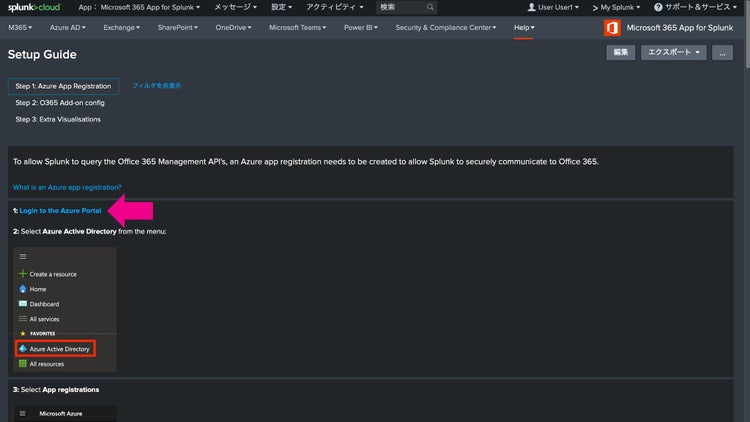Image resolution: width=750 pixels, height=422 pixels.
Task: Click the 2: Select Azure Active Directory text
Action: [89, 231]
